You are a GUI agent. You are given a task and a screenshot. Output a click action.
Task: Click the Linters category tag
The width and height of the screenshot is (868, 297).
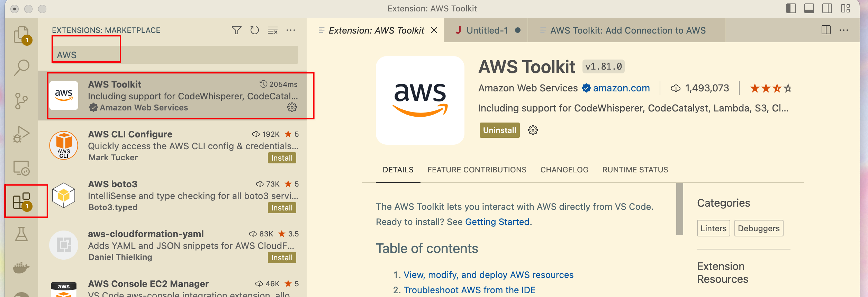click(x=714, y=228)
